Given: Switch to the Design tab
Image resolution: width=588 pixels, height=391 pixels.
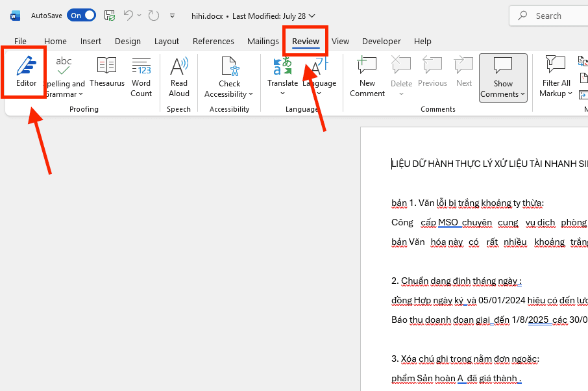Looking at the screenshot, I should (x=127, y=42).
